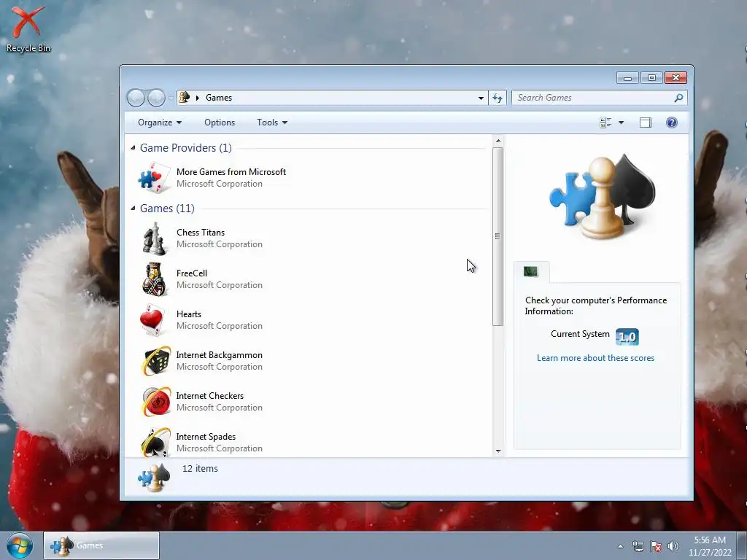
Task: Click the Forward navigation arrow
Action: (x=156, y=98)
